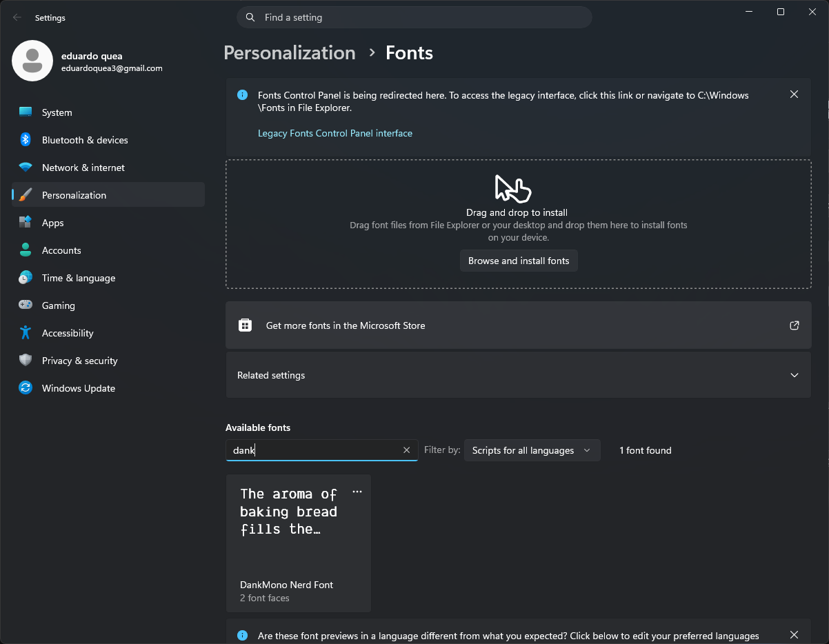Image resolution: width=829 pixels, height=644 pixels.
Task: Open the DankMono font card options (three dots)
Action: tap(357, 492)
